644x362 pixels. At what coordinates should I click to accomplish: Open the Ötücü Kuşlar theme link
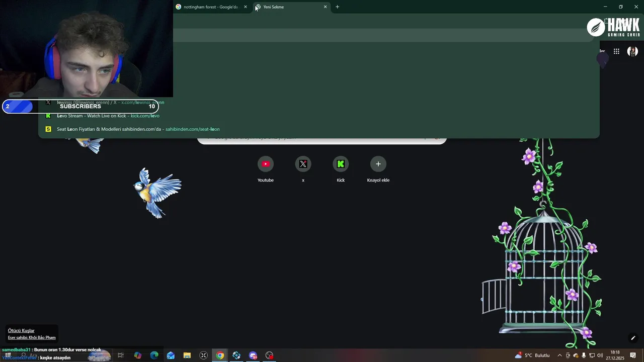coord(21,331)
